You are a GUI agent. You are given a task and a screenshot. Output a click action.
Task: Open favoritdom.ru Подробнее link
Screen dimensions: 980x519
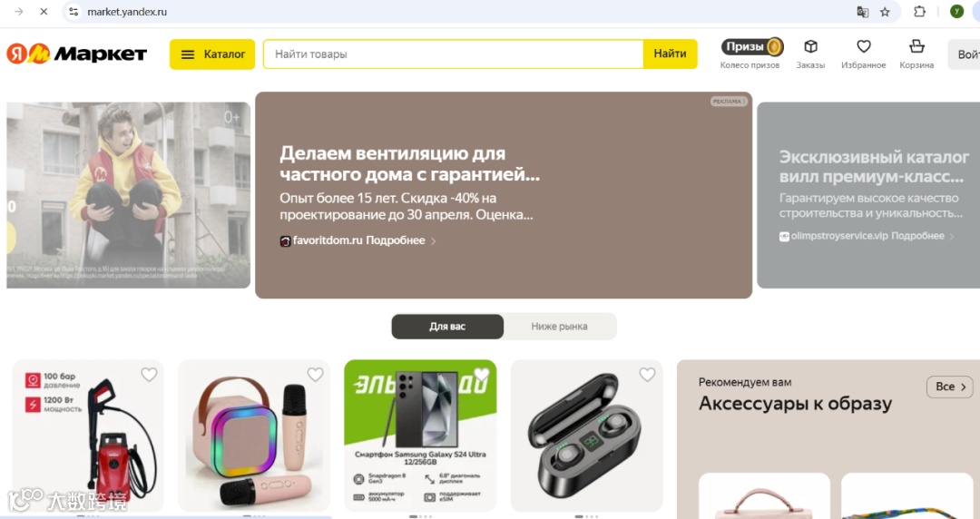358,240
